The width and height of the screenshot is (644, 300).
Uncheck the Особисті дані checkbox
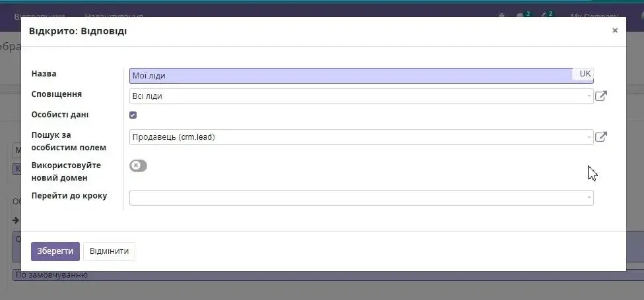point(133,115)
